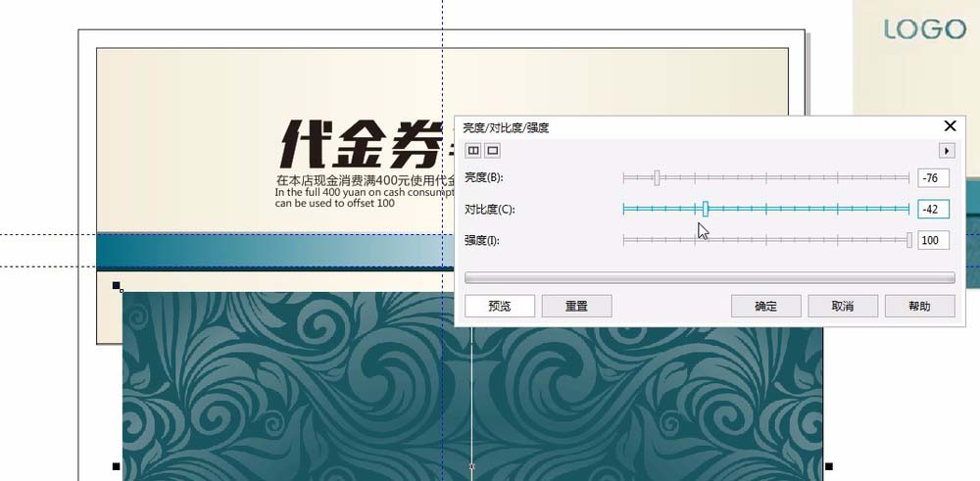Click the 预览 button
Screen dimensions: 980x481
coord(500,306)
